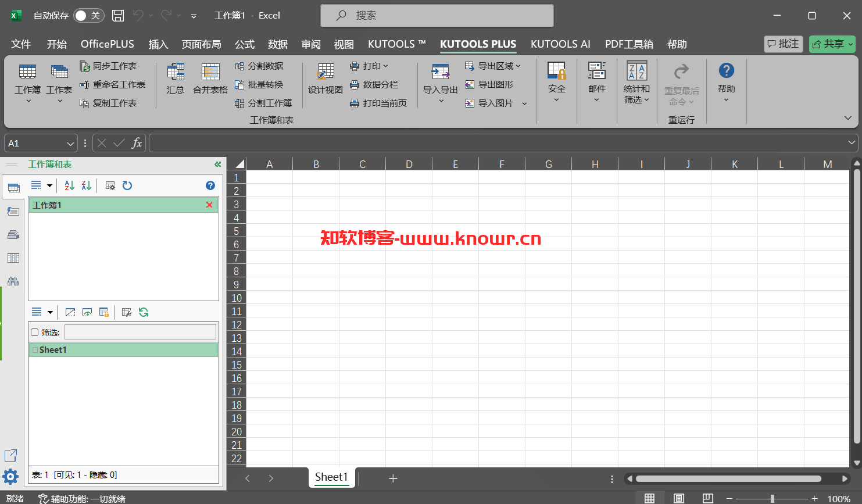Open workbook list settings gear icon

[110, 185]
